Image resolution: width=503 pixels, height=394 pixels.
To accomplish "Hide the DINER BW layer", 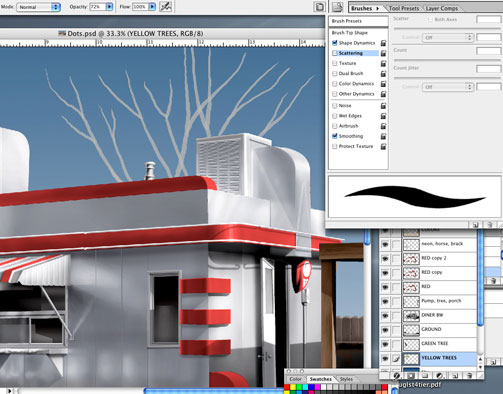I will (385, 316).
